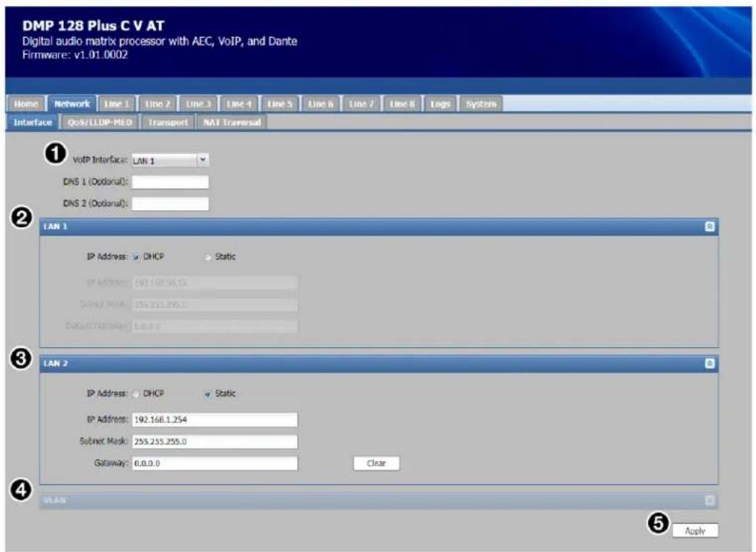
Task: Collapse the LAN 1 panel
Action: coord(709,227)
